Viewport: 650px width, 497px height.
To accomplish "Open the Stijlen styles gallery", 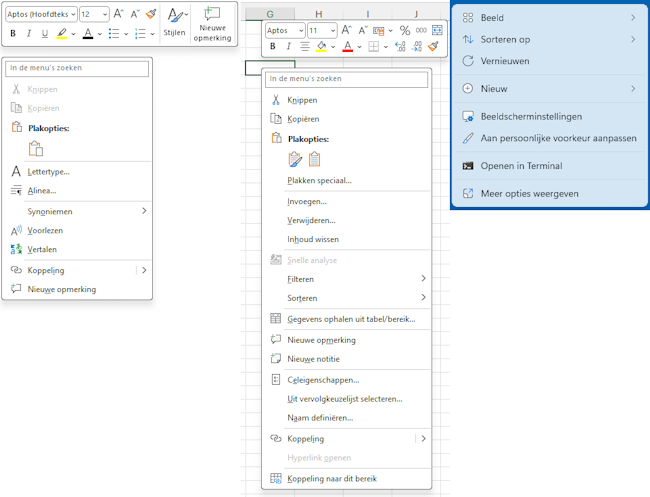I will (x=174, y=21).
